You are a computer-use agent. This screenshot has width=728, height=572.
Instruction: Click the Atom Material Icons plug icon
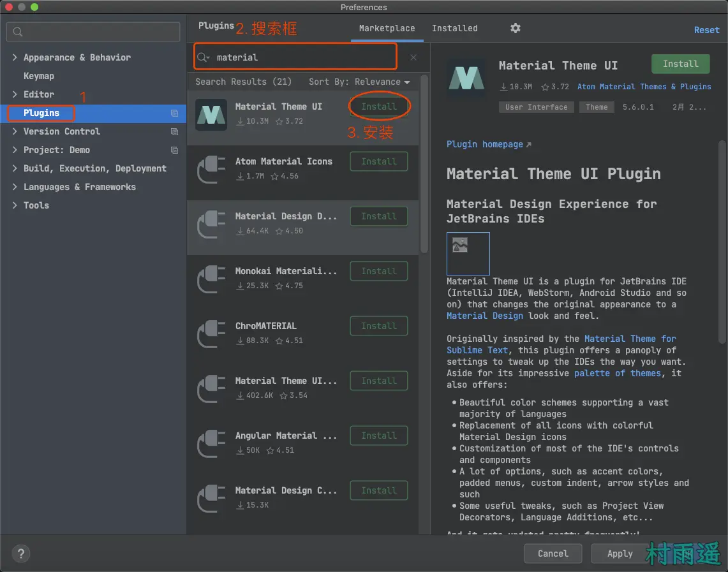coord(211,169)
